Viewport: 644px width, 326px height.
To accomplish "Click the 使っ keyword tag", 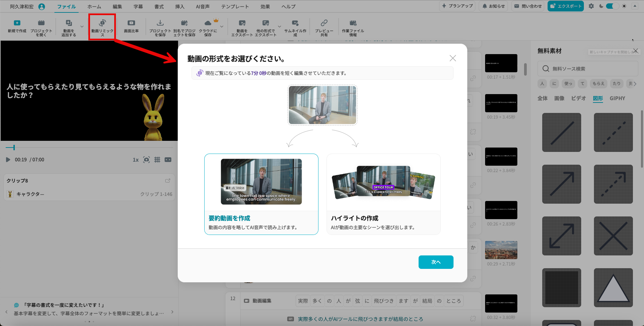I will click(x=568, y=84).
